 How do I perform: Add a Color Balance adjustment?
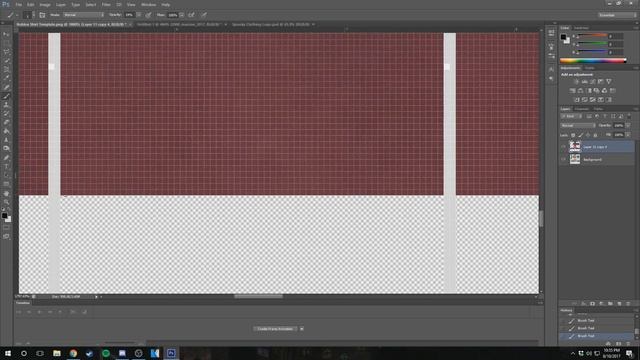click(x=580, y=91)
